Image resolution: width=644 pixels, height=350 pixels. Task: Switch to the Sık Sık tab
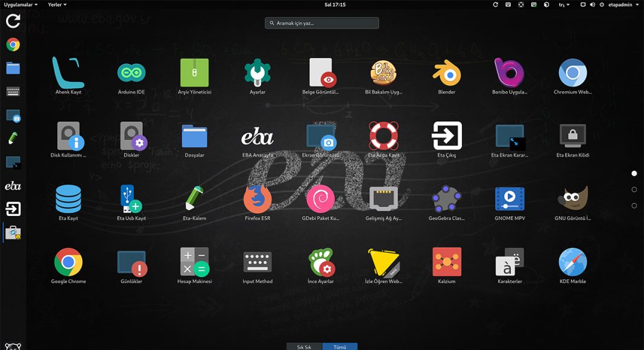[x=305, y=347]
